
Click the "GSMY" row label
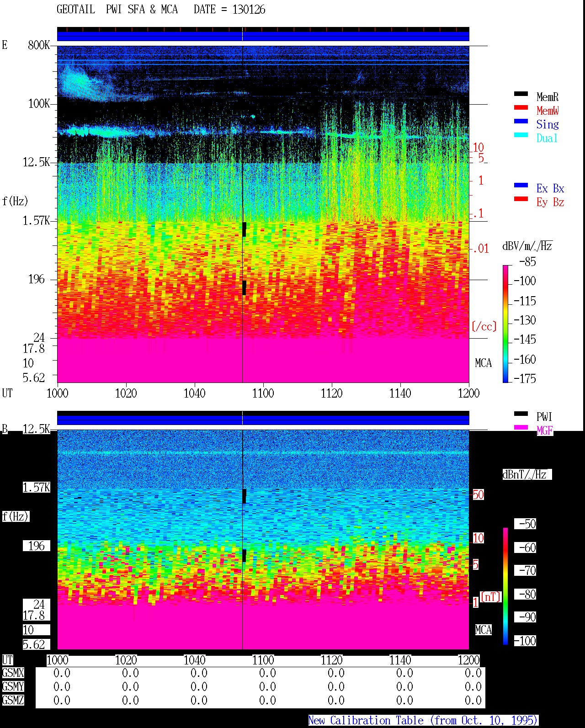[x=13, y=686]
